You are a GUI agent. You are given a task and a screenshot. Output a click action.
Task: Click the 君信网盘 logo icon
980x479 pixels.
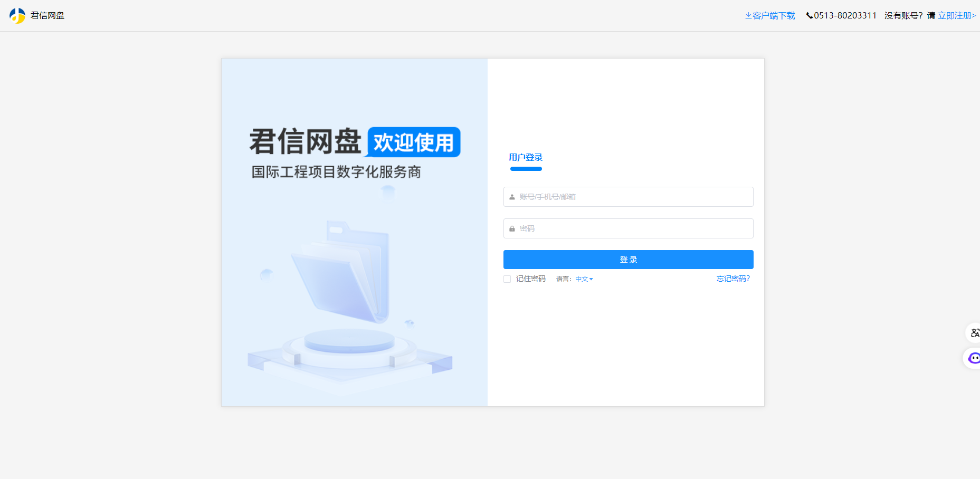click(17, 16)
